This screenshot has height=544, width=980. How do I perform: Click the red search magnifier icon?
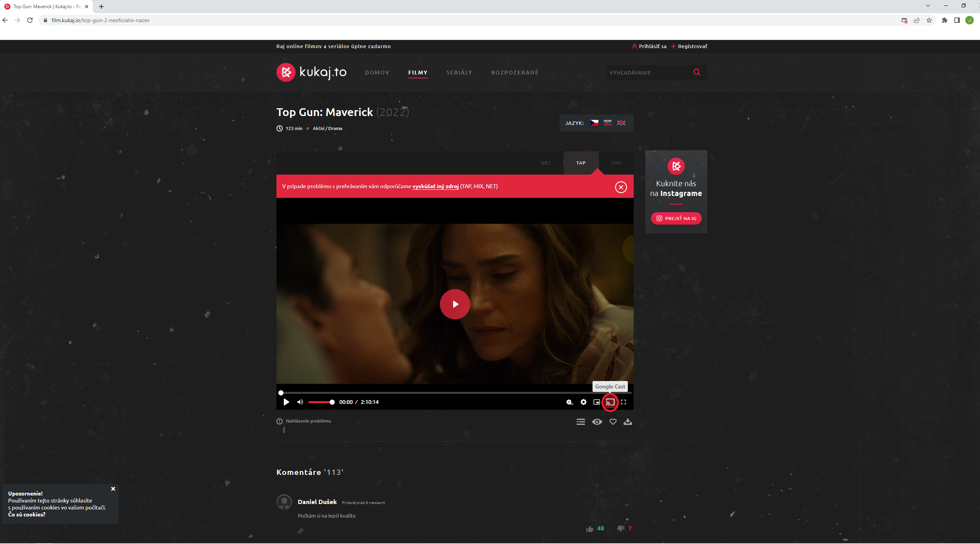coord(697,73)
